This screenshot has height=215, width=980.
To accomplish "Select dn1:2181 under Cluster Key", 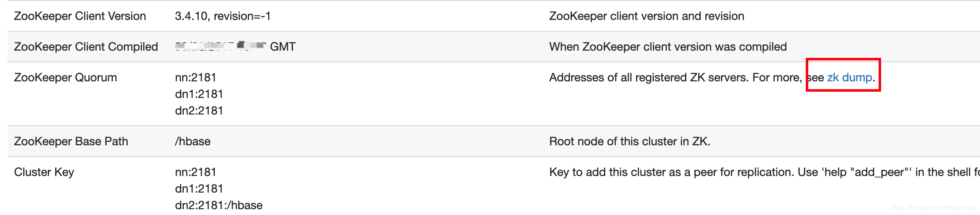I will 199,189.
